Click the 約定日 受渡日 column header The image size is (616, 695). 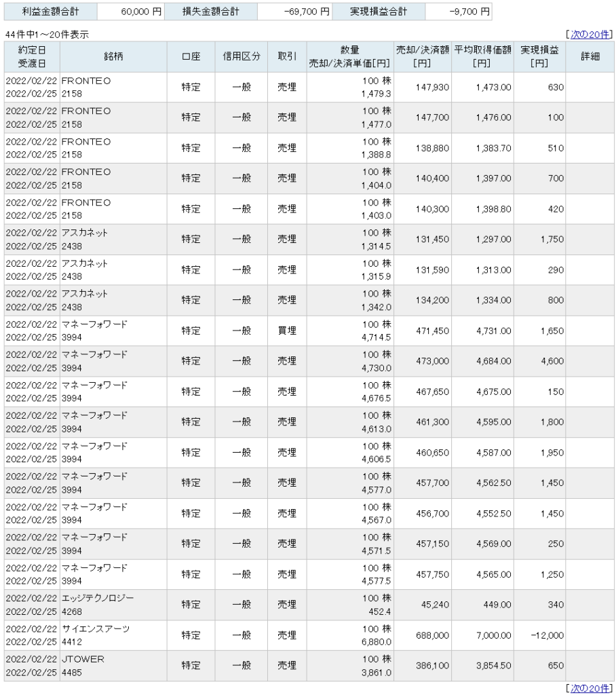click(32, 57)
